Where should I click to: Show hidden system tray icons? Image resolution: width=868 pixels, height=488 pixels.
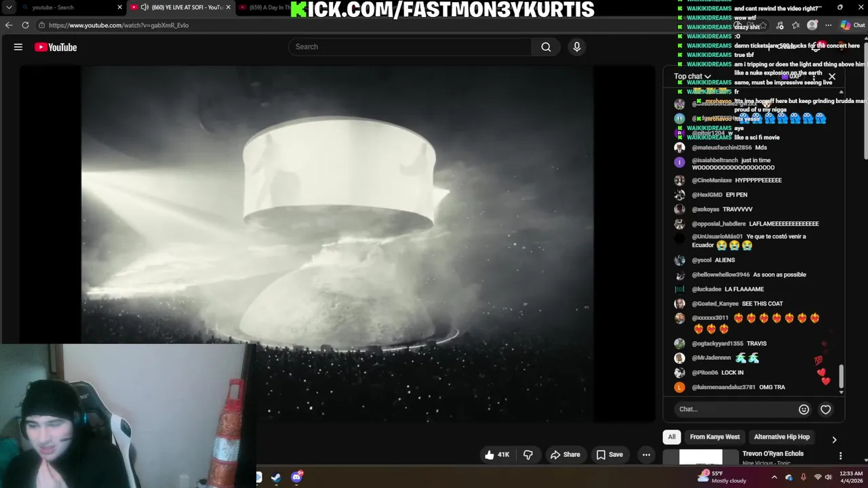point(774,477)
